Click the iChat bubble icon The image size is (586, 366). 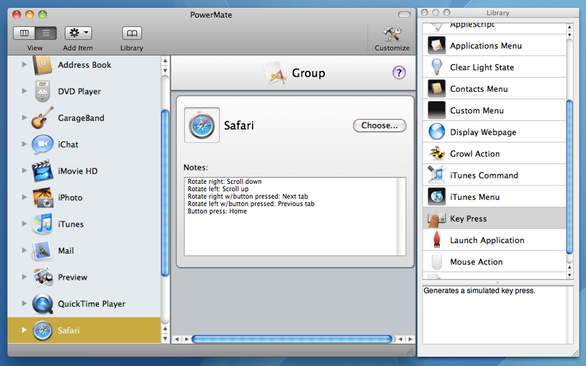[42, 144]
